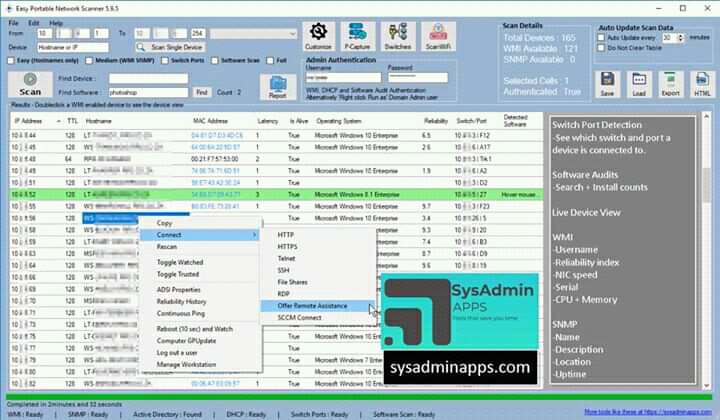Open the Edit menu
Image resolution: width=720 pixels, height=420 pixels.
34,23
